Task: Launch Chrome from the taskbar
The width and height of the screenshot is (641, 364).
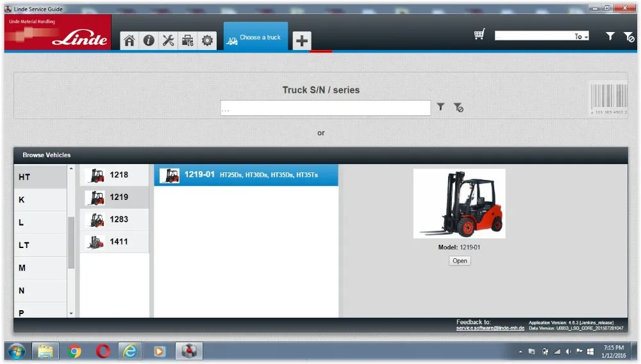Action: click(74, 351)
